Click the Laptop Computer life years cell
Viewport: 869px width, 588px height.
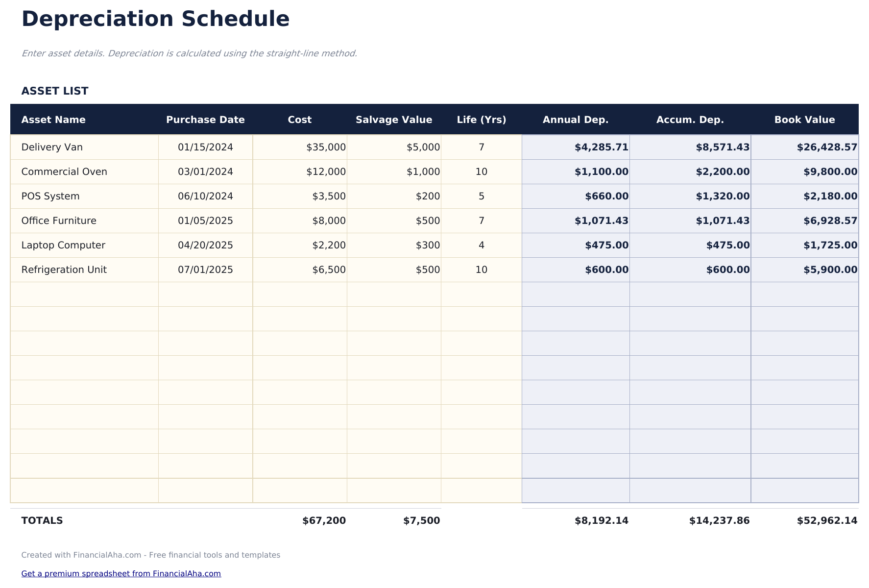tap(482, 245)
